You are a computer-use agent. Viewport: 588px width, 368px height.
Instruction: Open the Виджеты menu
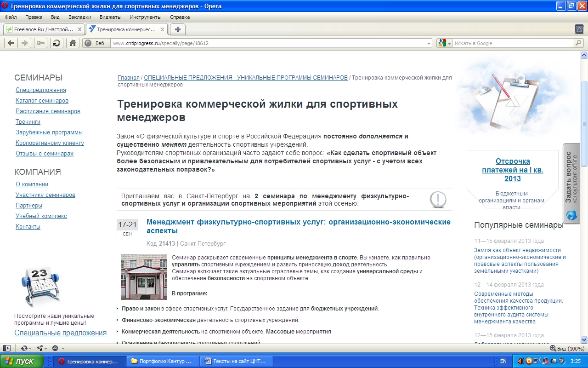[x=110, y=17]
